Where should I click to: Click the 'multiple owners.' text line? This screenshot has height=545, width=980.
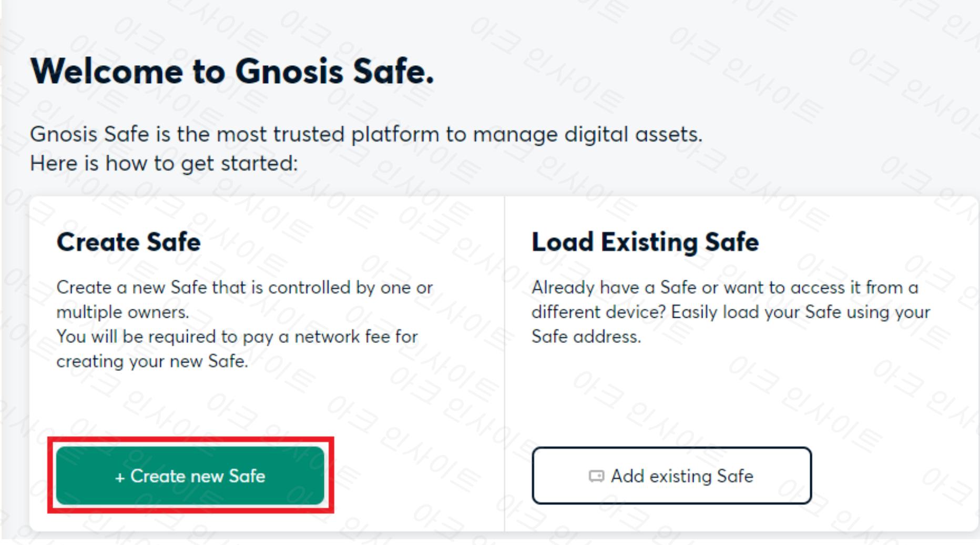pyautogui.click(x=123, y=312)
